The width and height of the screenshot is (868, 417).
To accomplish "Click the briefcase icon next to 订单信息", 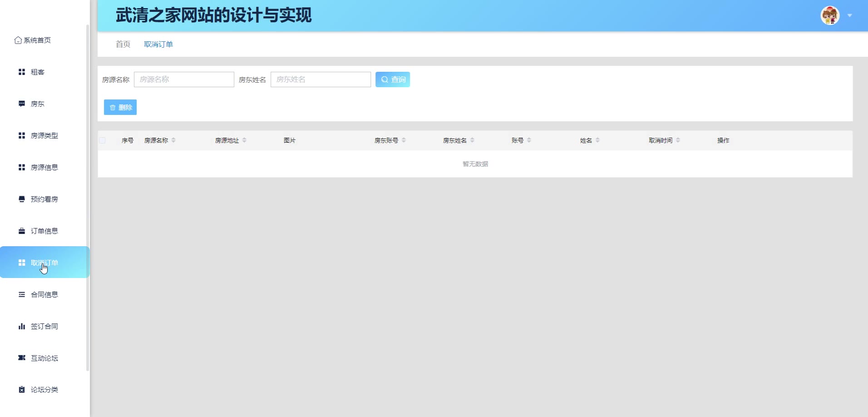I will pyautogui.click(x=21, y=231).
